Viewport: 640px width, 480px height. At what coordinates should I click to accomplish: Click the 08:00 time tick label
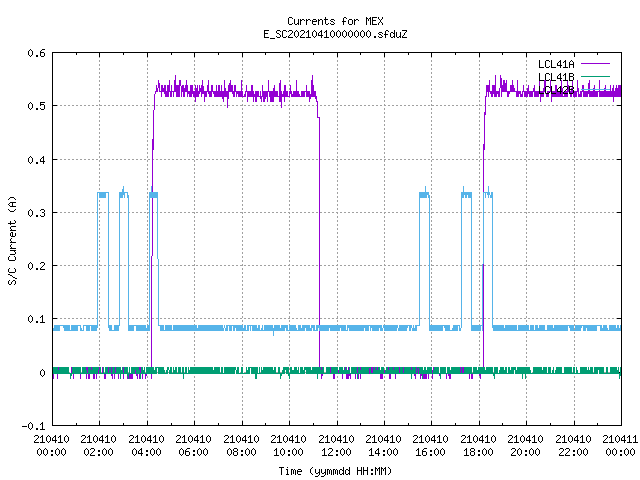point(242,452)
